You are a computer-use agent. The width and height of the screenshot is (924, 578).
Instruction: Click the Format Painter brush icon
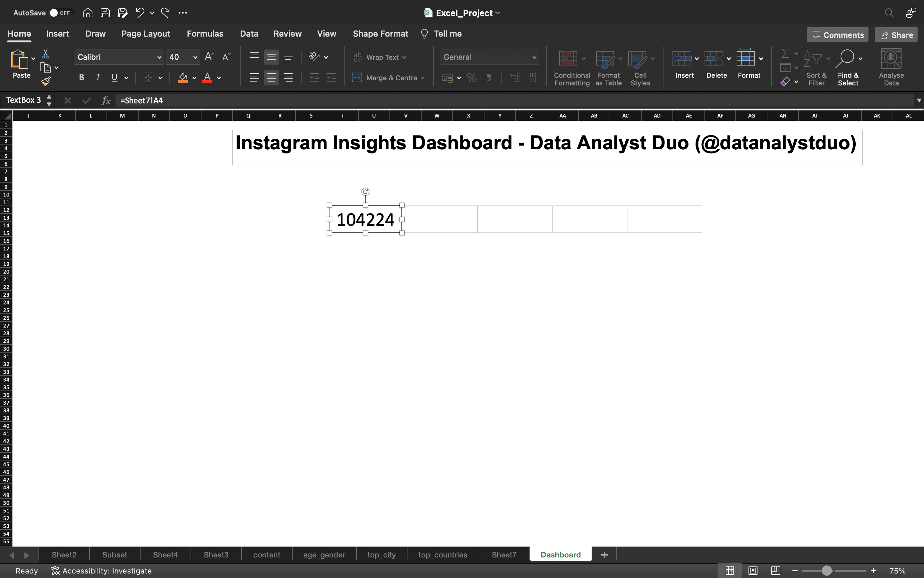click(46, 81)
